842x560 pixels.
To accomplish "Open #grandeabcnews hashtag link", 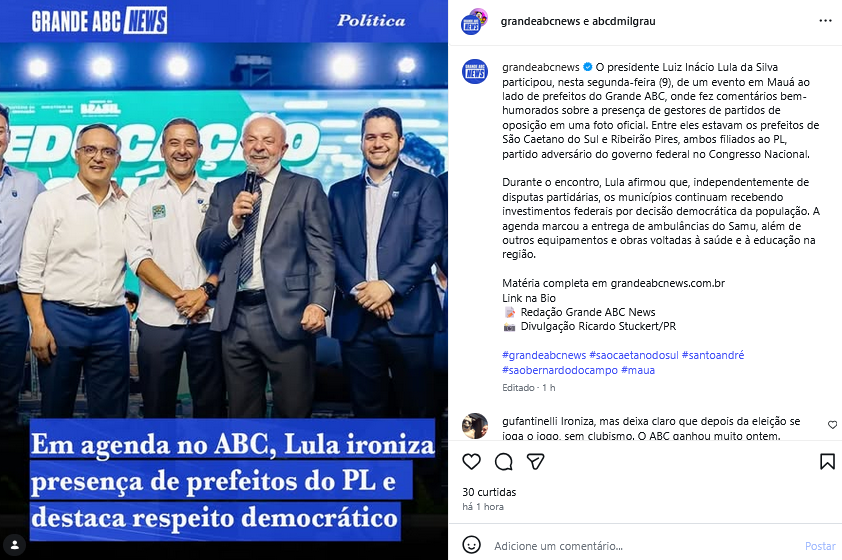I will tap(544, 355).
